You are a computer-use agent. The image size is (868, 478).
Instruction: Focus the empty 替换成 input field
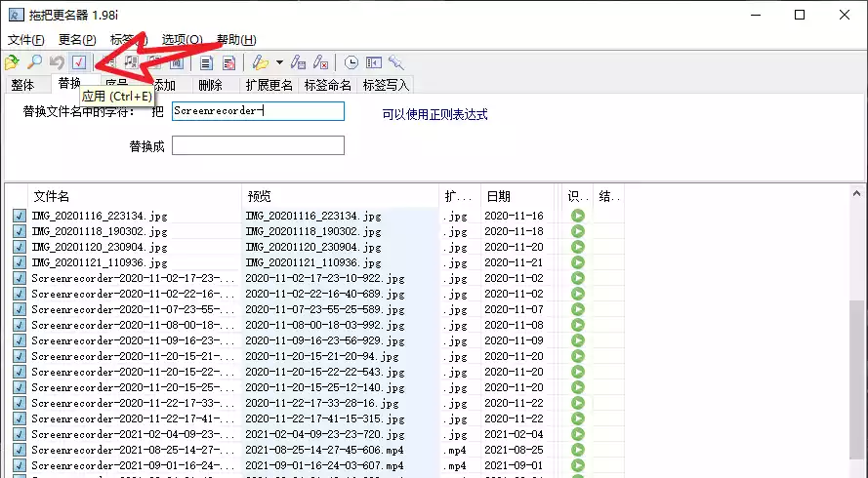258,145
